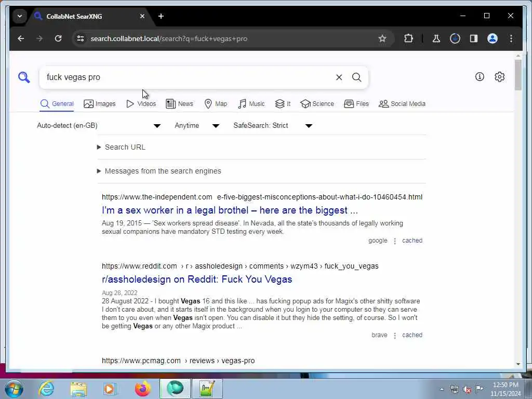Screen dimensions: 532x399
Task: Go back to the previous page
Action: coord(21,38)
